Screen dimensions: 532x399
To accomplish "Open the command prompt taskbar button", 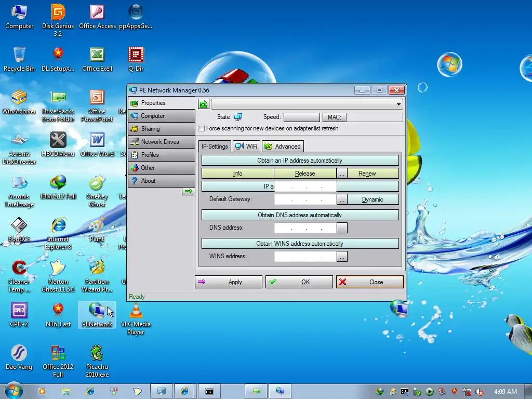I will tap(209, 392).
